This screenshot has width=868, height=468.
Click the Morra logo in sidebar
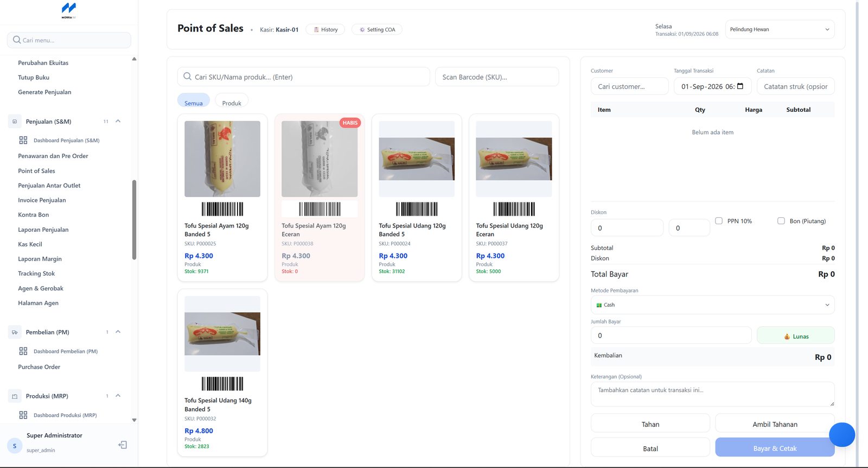pyautogui.click(x=68, y=10)
